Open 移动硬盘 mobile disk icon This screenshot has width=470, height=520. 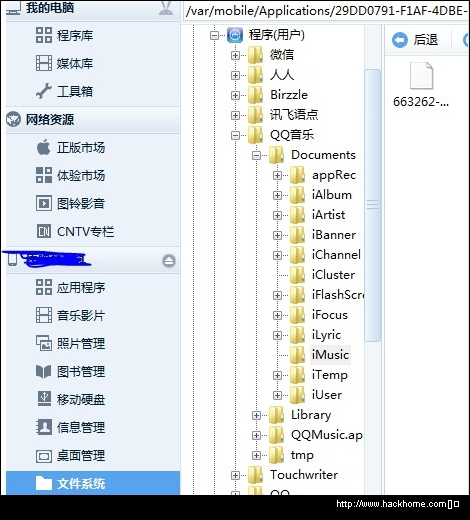tap(44, 399)
